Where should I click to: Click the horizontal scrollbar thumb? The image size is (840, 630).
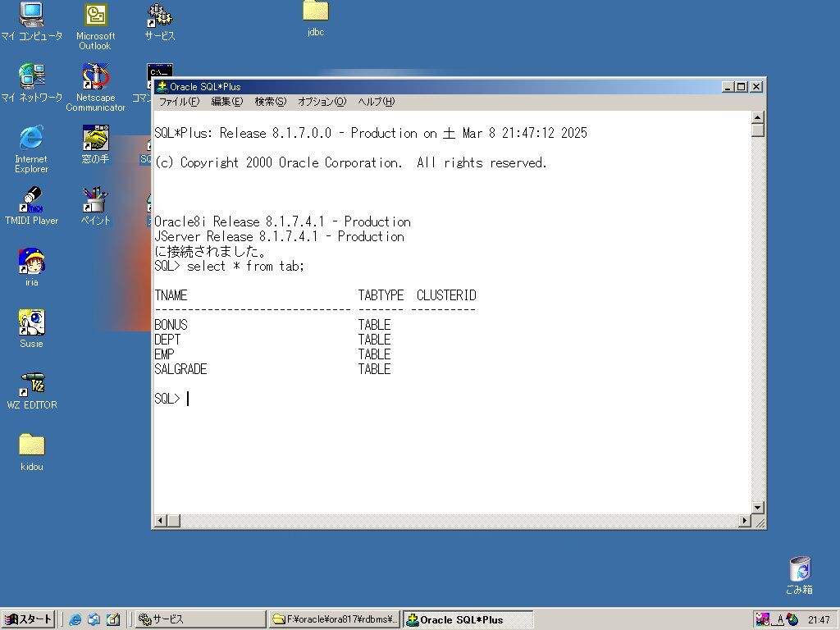click(x=174, y=520)
